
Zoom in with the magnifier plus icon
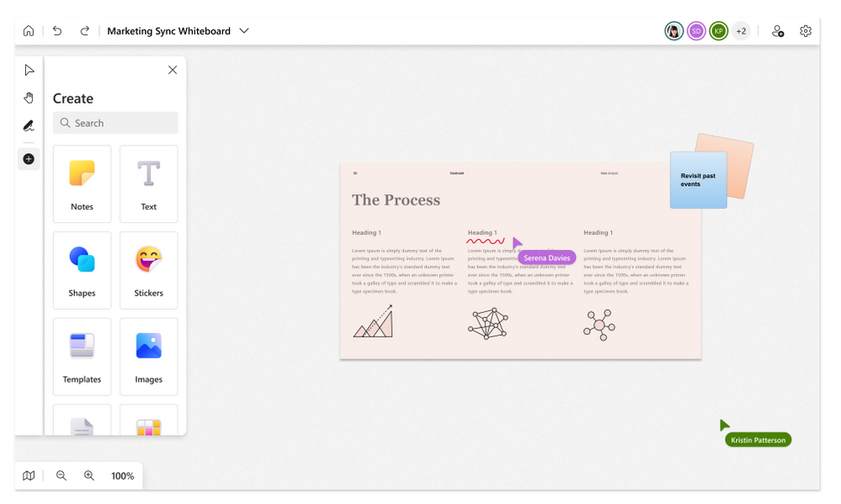point(89,475)
